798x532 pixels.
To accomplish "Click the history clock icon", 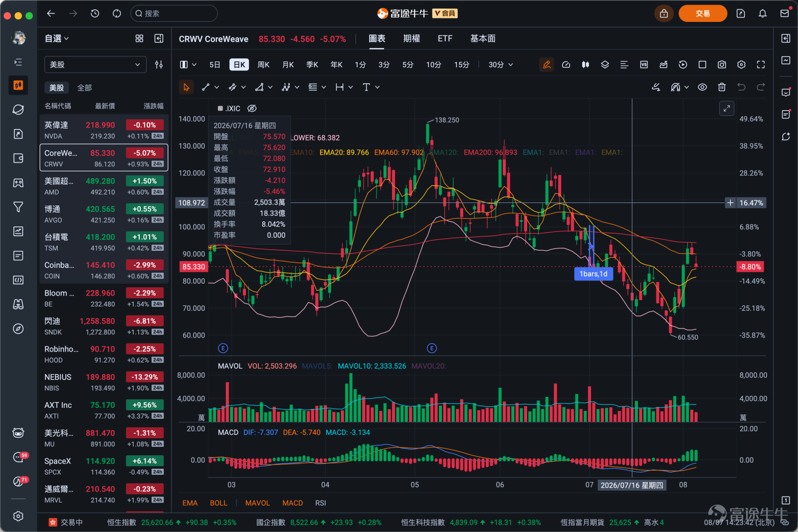I will click(95, 13).
